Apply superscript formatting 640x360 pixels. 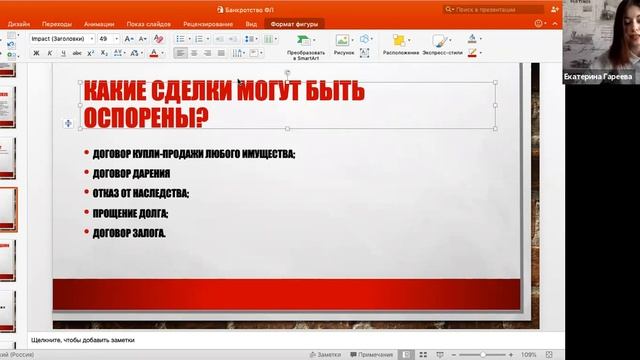click(x=91, y=53)
